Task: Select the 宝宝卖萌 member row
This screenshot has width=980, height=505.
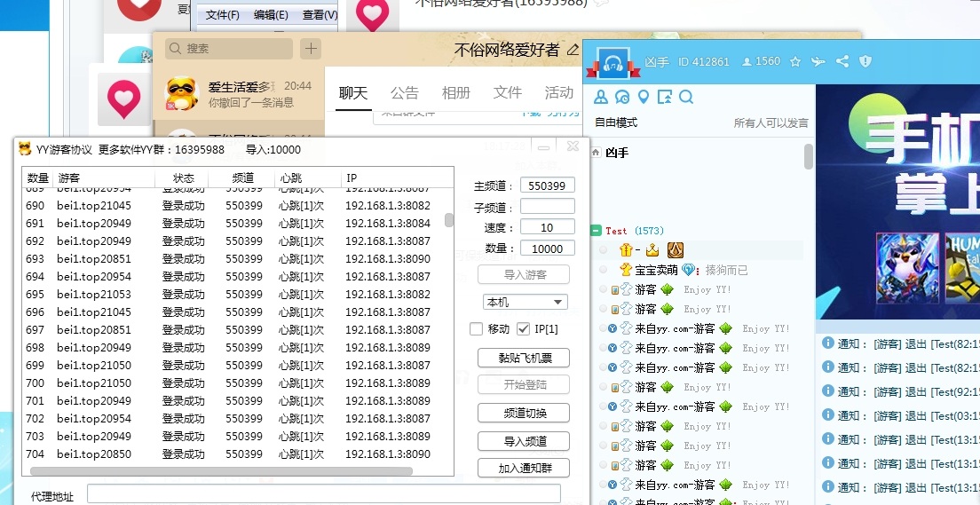Action: point(697,270)
